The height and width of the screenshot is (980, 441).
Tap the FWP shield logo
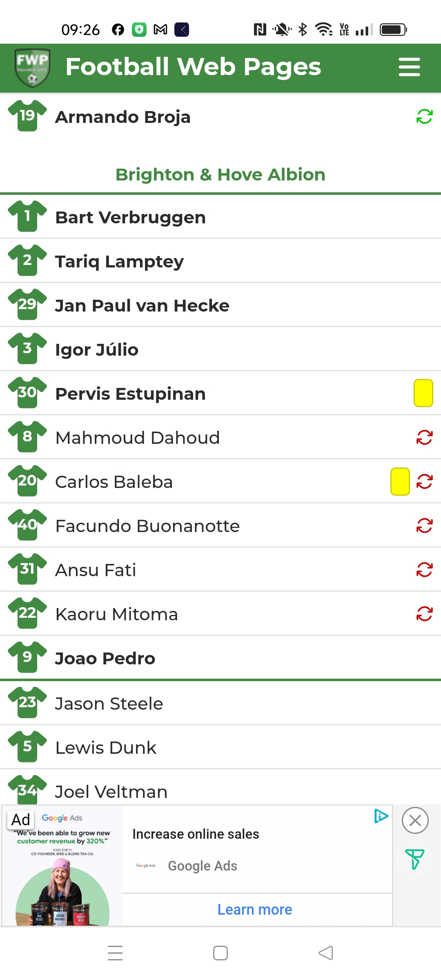(32, 68)
